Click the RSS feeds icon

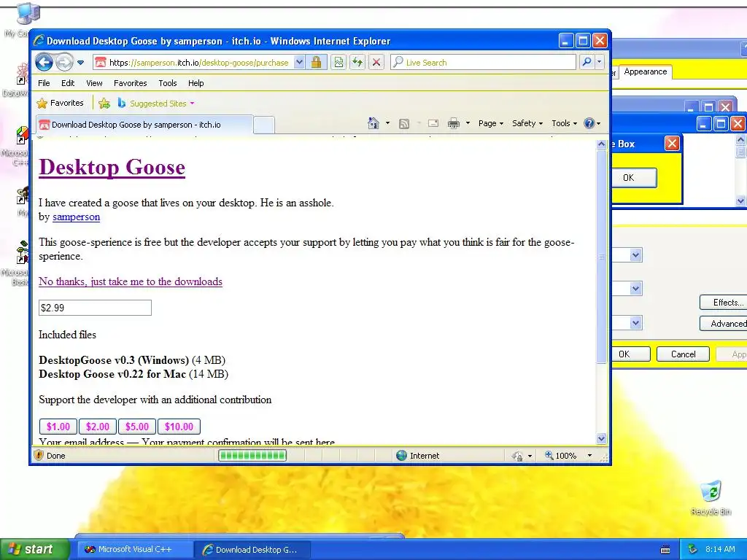pyautogui.click(x=404, y=124)
